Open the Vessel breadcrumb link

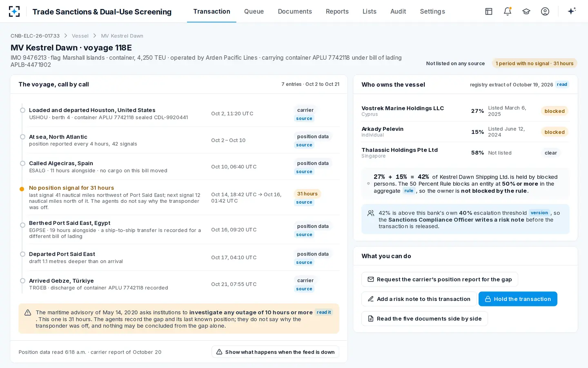(80, 36)
